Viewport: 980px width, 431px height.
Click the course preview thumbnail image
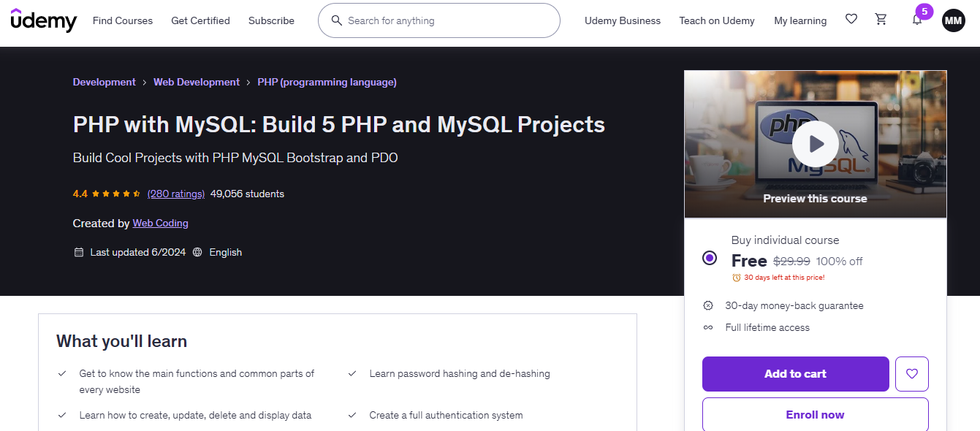(x=816, y=145)
